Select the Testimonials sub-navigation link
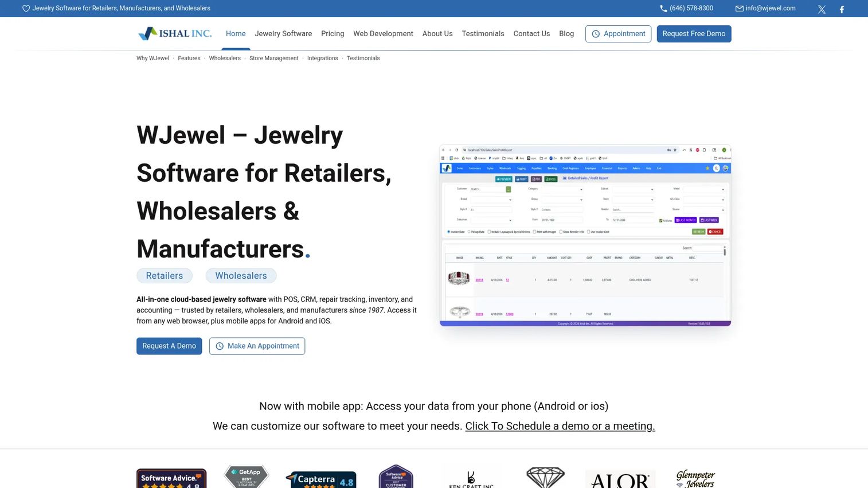868x488 pixels. click(x=363, y=58)
